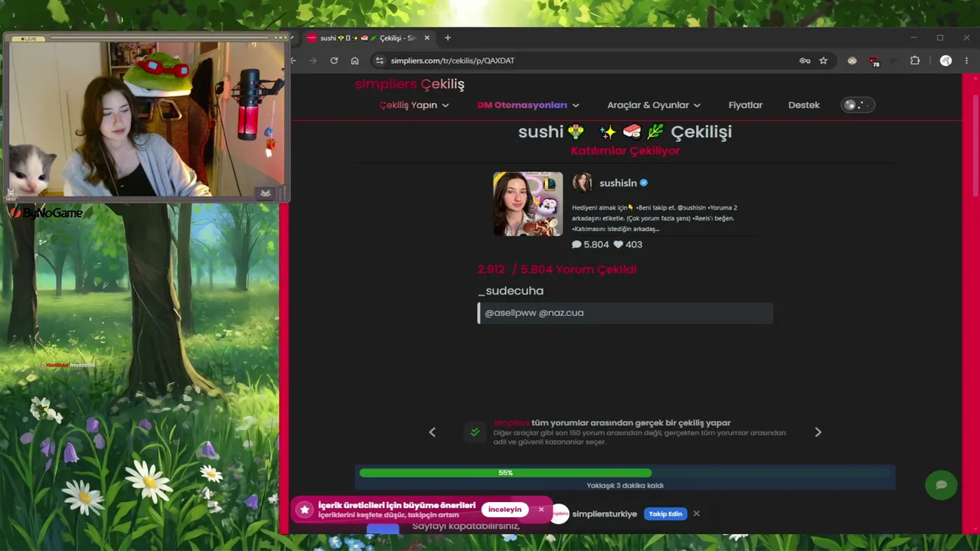Reload the page with the browser refresh icon
This screenshot has height=551, width=980.
[x=334, y=60]
